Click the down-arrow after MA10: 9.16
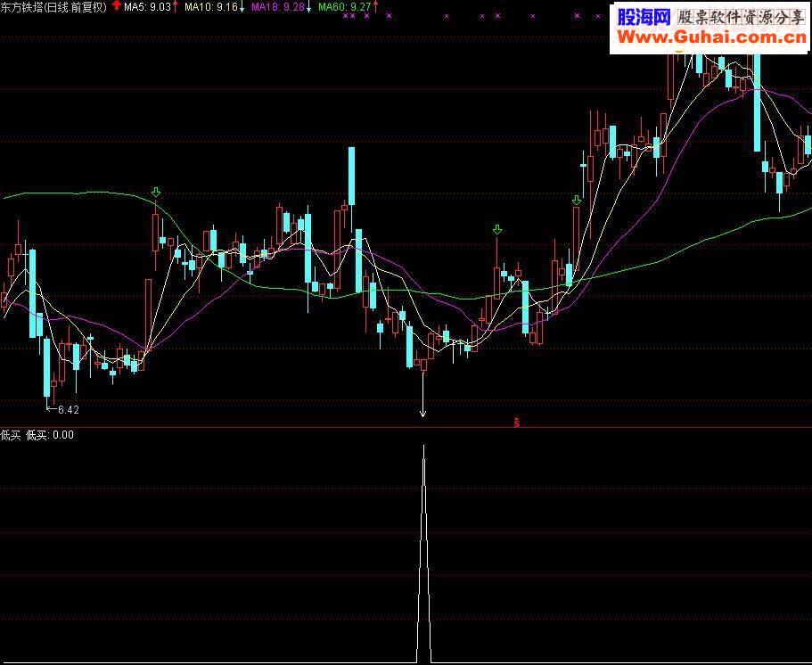The height and width of the screenshot is (665, 812). tap(242, 8)
